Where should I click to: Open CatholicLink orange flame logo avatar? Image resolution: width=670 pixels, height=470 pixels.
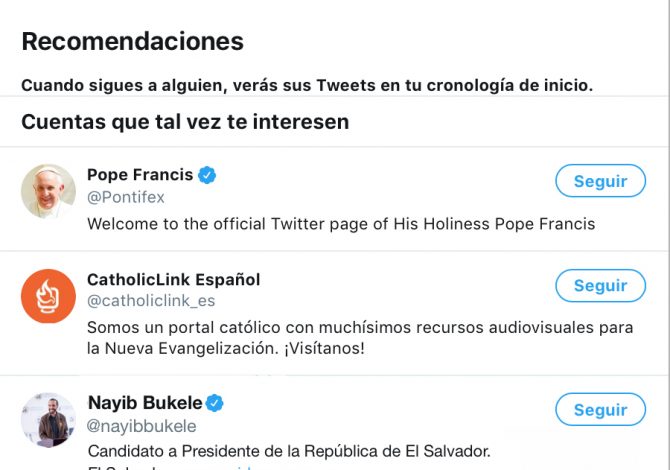[48, 296]
